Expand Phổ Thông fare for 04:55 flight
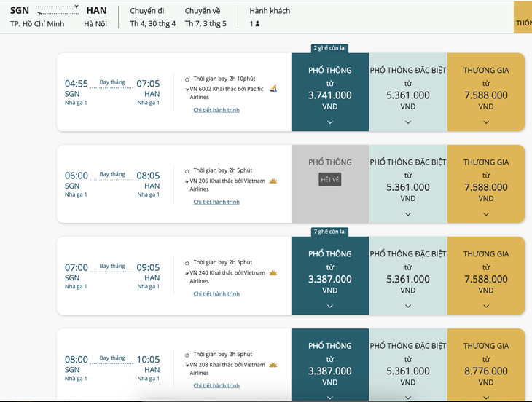Image resolution: width=532 pixels, height=402 pixels. pos(330,122)
